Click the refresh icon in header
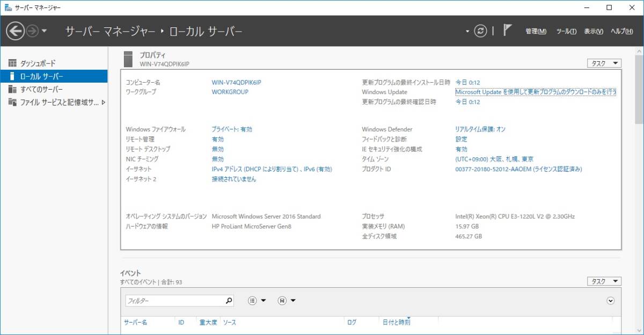Viewport: 644px width, 335px height. pyautogui.click(x=481, y=31)
